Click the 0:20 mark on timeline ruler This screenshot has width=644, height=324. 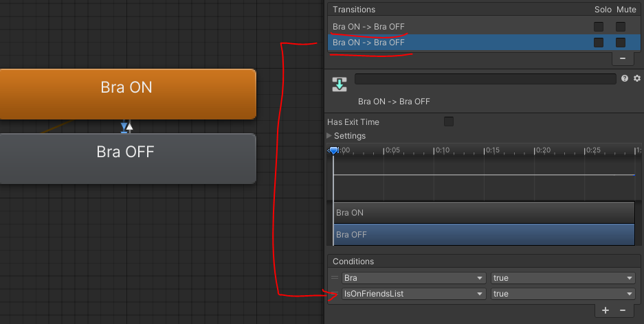(543, 150)
